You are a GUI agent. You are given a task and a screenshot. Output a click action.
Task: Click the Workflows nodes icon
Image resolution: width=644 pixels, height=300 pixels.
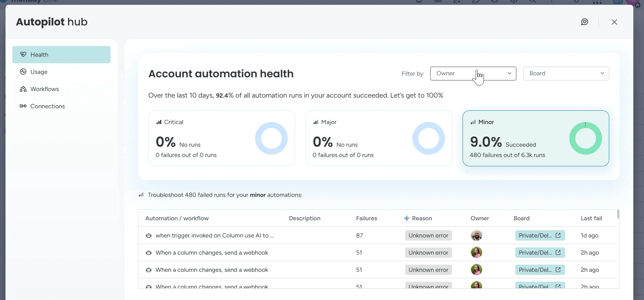click(x=23, y=89)
